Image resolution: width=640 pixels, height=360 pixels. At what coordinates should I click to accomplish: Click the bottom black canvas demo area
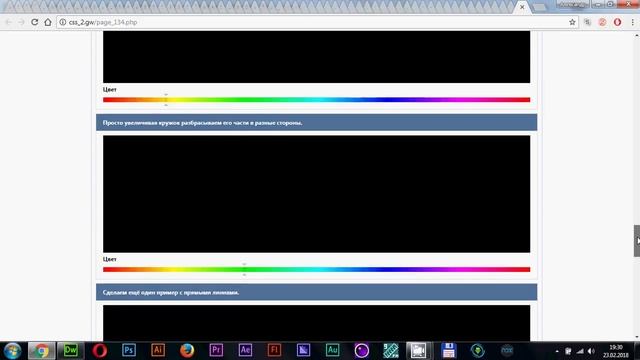click(316, 323)
